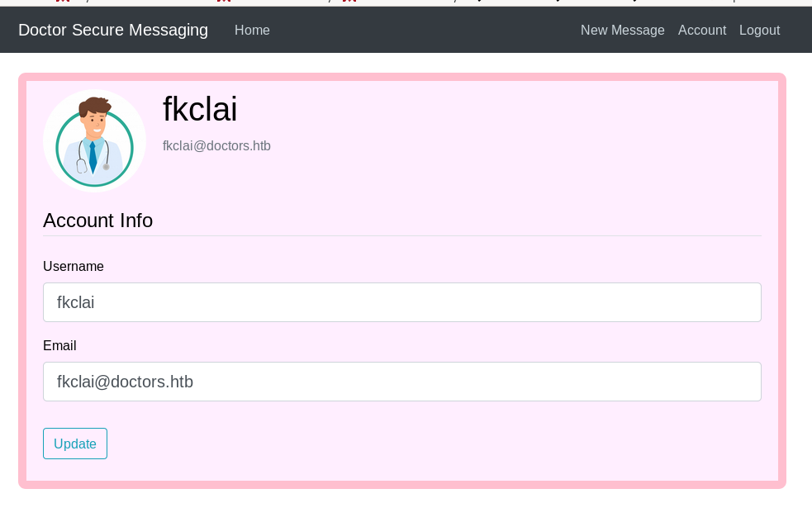Click the Email field label
This screenshot has width=812, height=522.
[59, 345]
